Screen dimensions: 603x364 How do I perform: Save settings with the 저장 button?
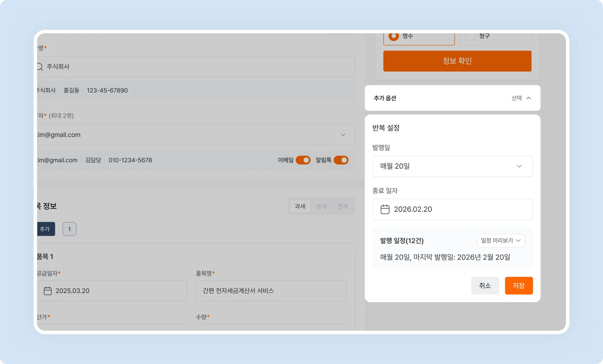coord(519,285)
